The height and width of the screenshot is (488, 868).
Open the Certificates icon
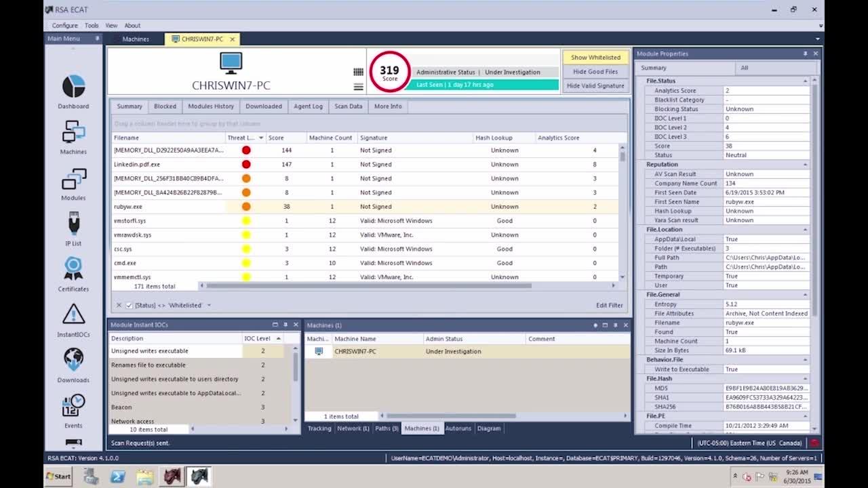click(73, 269)
